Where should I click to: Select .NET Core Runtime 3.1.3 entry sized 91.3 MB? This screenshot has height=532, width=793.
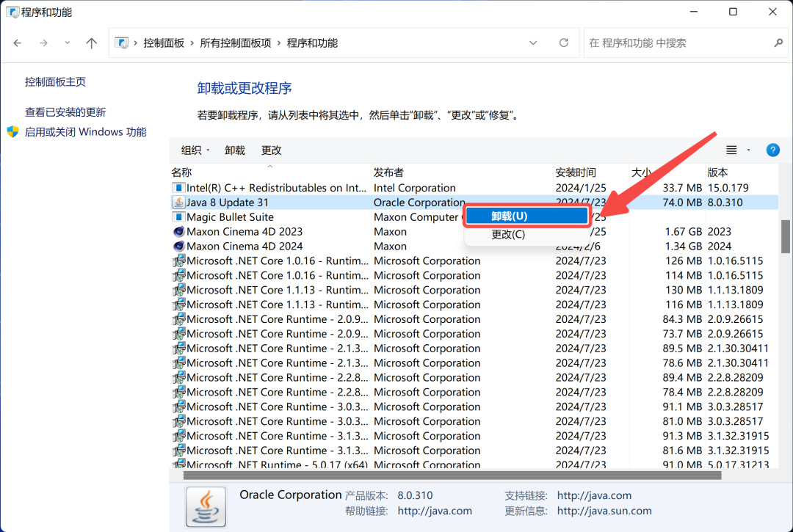click(x=474, y=436)
